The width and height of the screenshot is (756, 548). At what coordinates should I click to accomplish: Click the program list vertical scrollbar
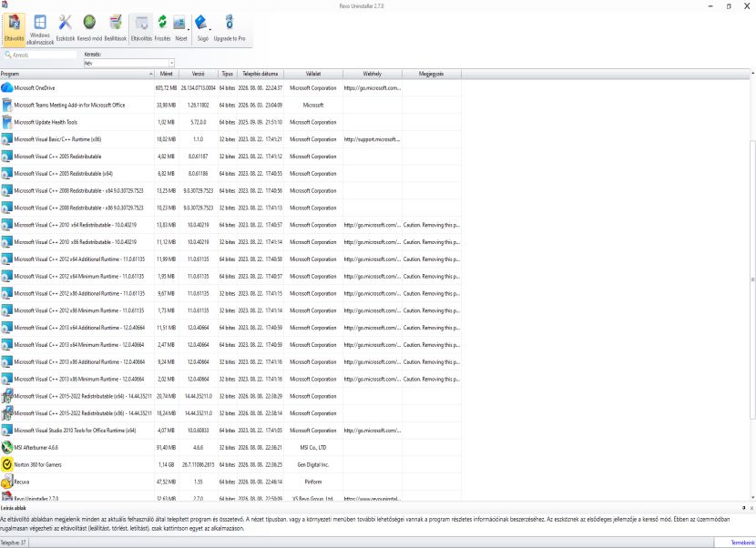tap(752, 279)
